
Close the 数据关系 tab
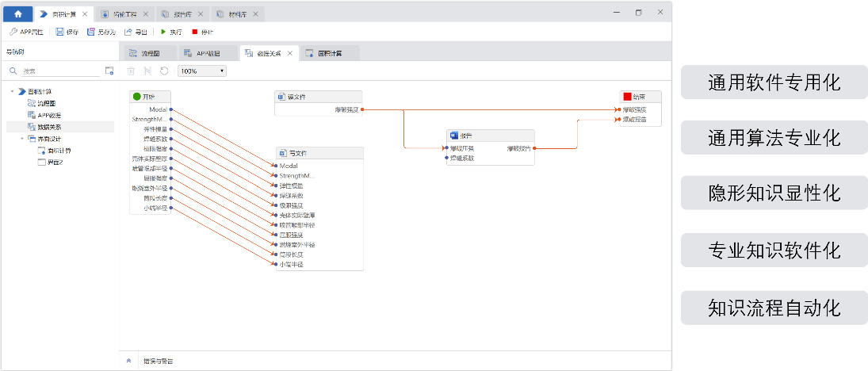coord(289,53)
